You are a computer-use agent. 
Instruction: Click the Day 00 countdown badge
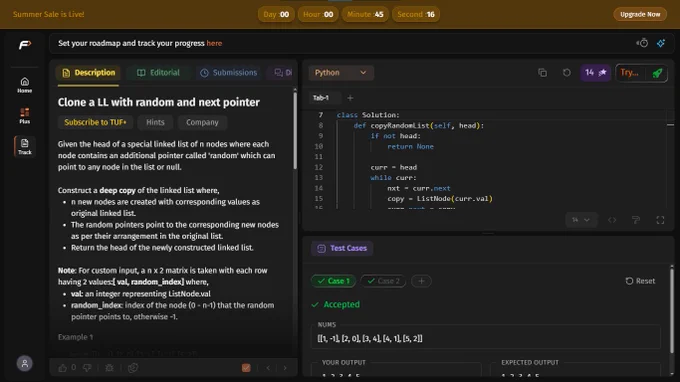[x=276, y=14]
